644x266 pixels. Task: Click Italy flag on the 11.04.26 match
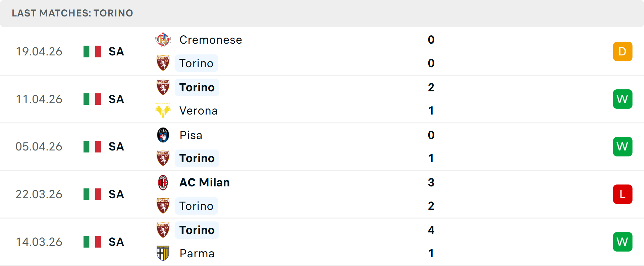92,99
